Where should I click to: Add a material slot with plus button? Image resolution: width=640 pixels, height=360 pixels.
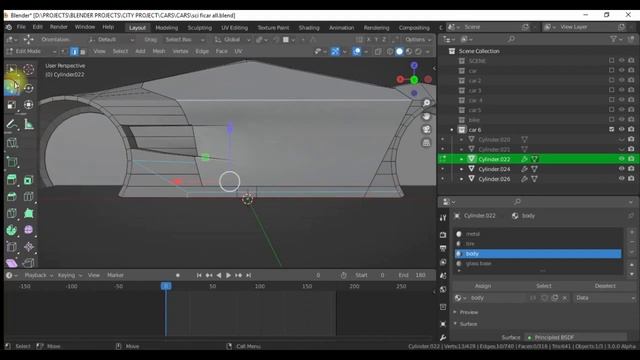pyautogui.click(x=632, y=232)
